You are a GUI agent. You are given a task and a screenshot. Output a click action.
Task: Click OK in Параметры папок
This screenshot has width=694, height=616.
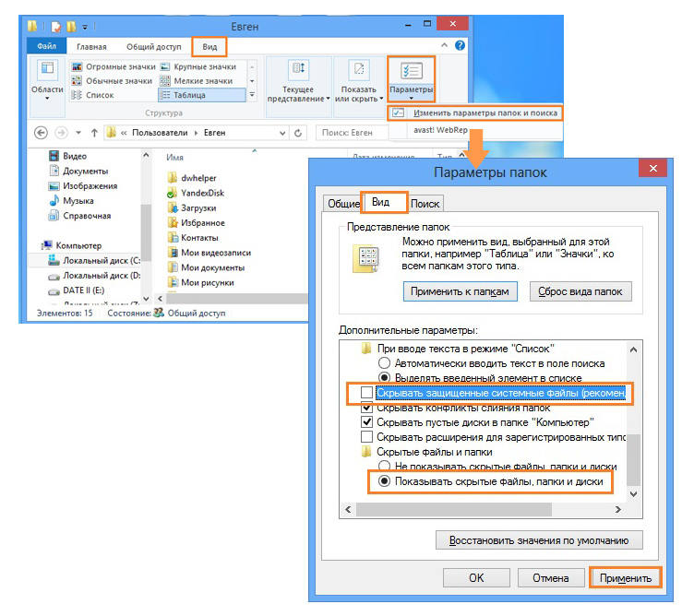point(476,577)
